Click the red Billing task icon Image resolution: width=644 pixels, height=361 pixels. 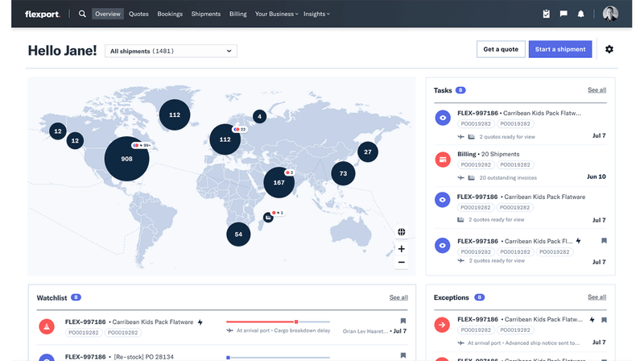[443, 160]
